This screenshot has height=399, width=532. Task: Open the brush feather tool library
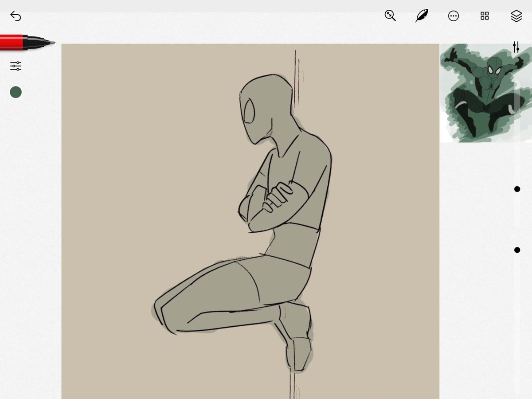422,16
